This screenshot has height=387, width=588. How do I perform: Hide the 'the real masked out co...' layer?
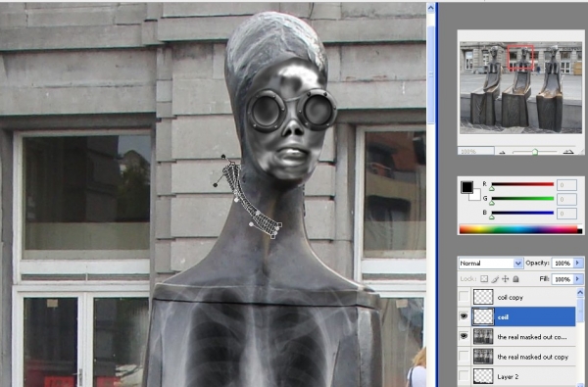point(464,336)
